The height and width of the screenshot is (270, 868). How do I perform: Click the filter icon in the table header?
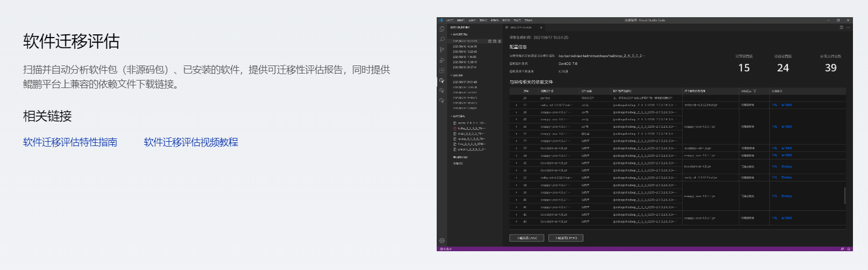(x=755, y=91)
